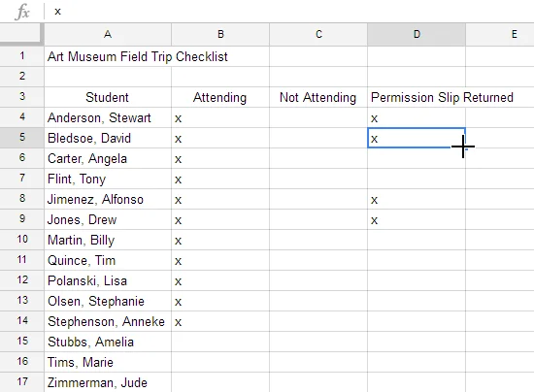This screenshot has height=392, width=534.
Task: Select row 17 header
Action: pyautogui.click(x=21, y=382)
